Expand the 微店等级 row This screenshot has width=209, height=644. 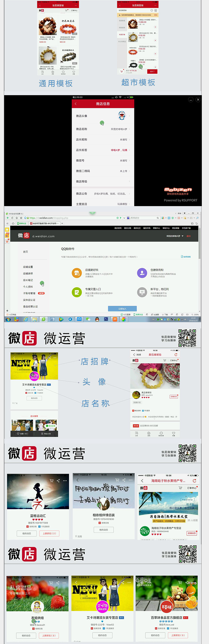(103, 181)
